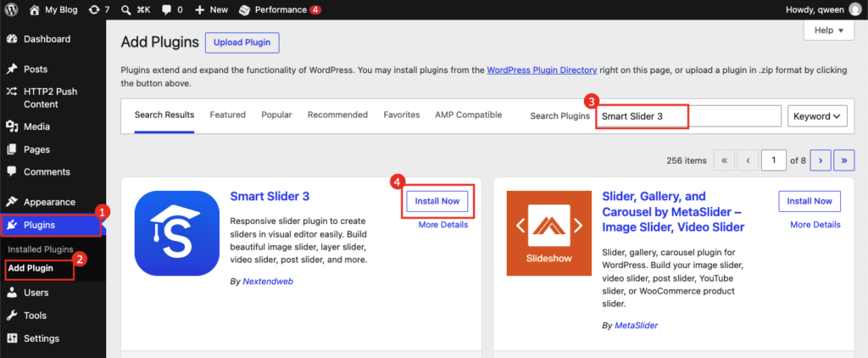Click the Pages icon in sidebar

(x=12, y=149)
